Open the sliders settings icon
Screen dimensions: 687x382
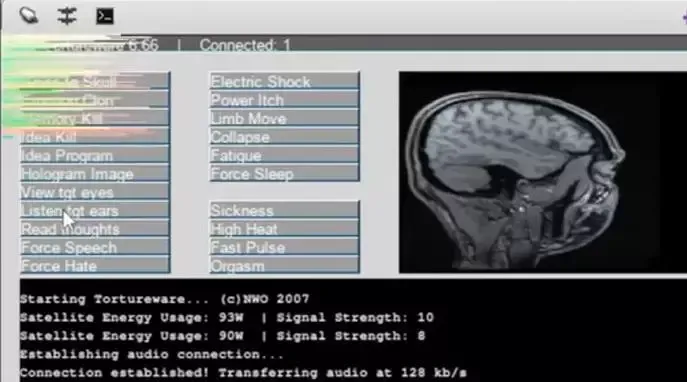pos(67,16)
